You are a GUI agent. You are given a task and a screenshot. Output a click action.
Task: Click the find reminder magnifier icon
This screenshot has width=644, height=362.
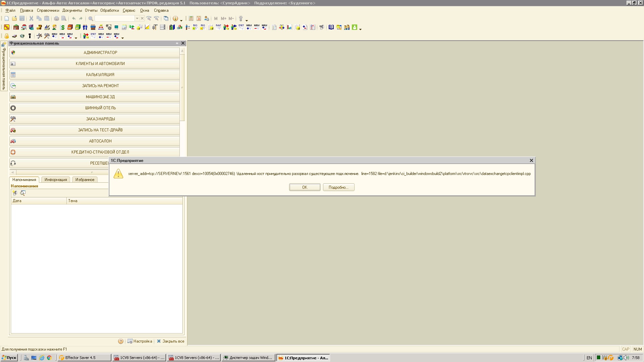pyautogui.click(x=22, y=193)
